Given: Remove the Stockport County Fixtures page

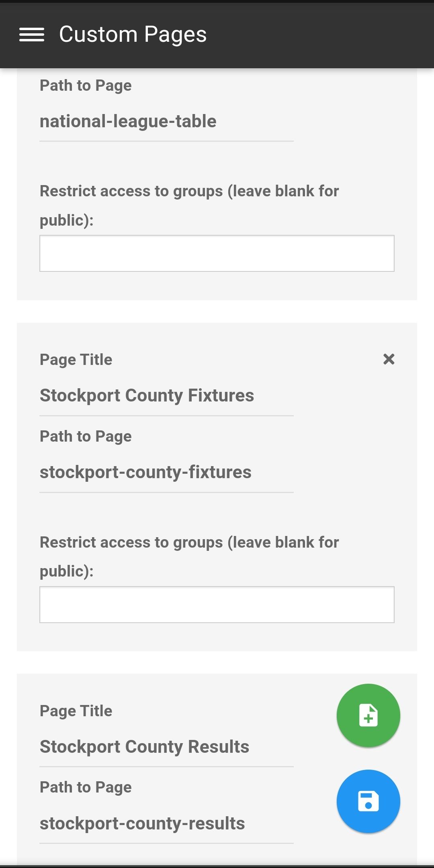Looking at the screenshot, I should [389, 359].
